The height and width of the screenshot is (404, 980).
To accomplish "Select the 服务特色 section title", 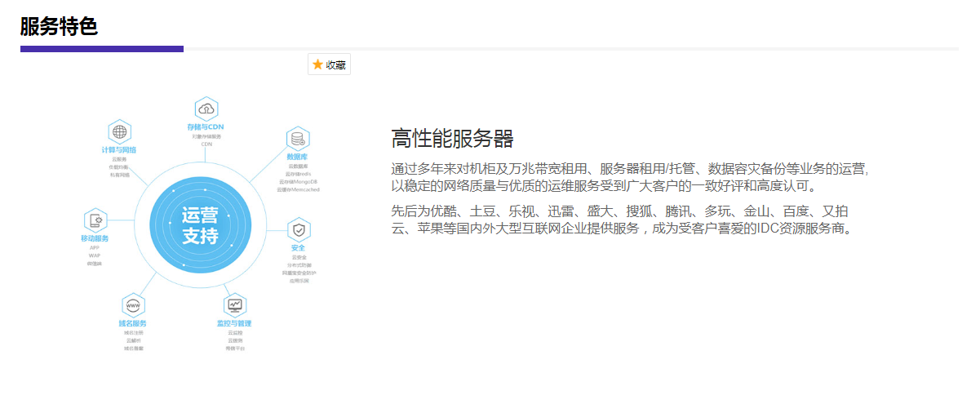I will point(59,26).
